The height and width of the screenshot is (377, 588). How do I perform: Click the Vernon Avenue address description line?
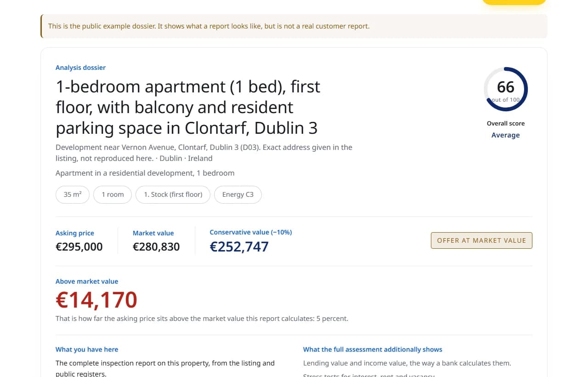[204, 153]
